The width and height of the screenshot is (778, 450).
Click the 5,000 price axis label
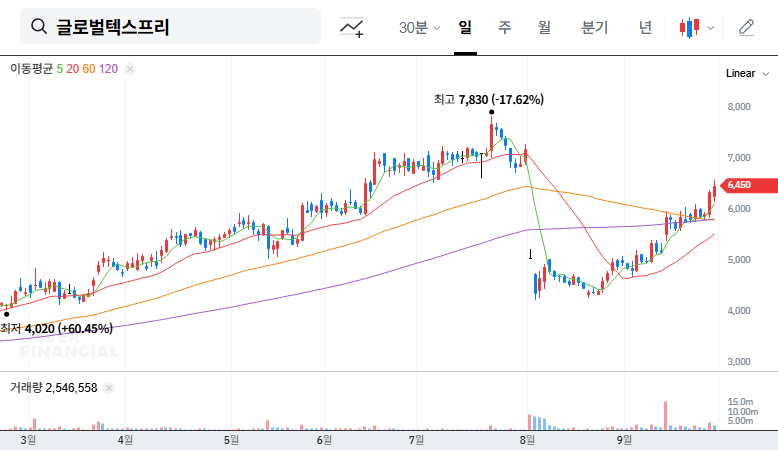click(x=739, y=260)
